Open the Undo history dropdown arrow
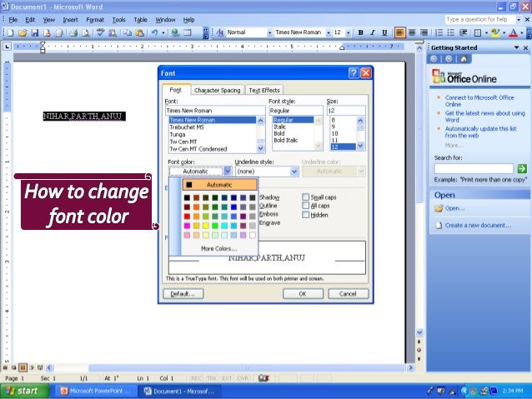532x399 pixels. pyautogui.click(x=163, y=32)
